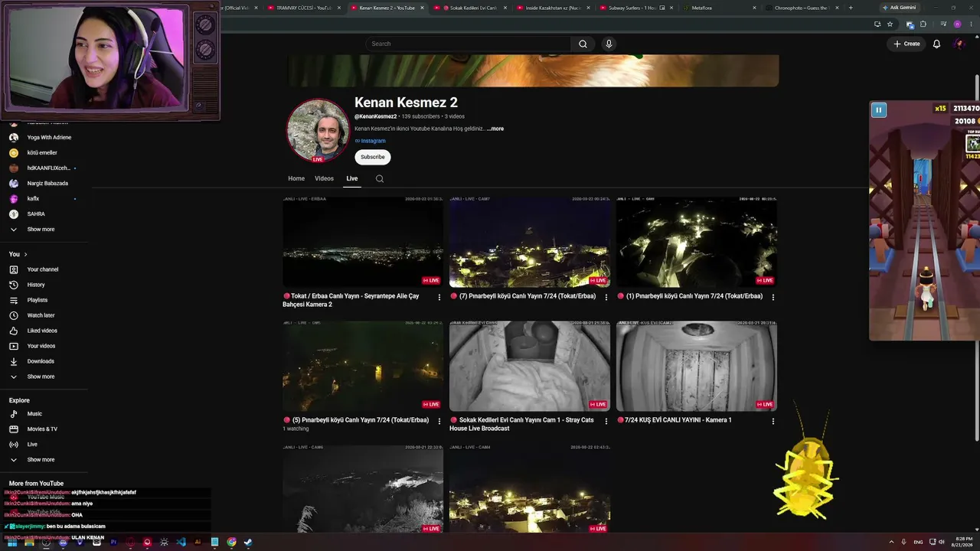Open Your channel in the sidebar

click(44, 269)
